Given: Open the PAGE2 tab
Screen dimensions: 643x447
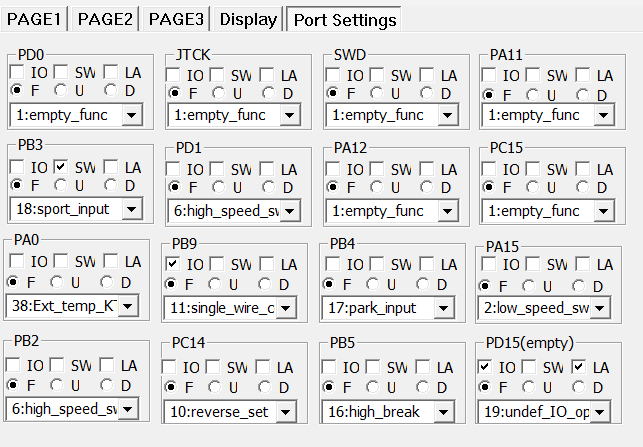Looking at the screenshot, I should coord(105,19).
